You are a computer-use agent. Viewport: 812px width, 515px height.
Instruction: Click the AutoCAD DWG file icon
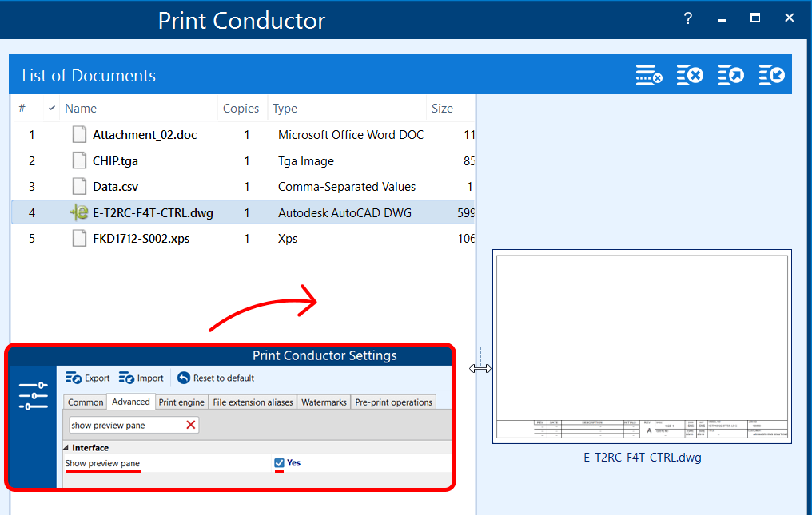(78, 212)
